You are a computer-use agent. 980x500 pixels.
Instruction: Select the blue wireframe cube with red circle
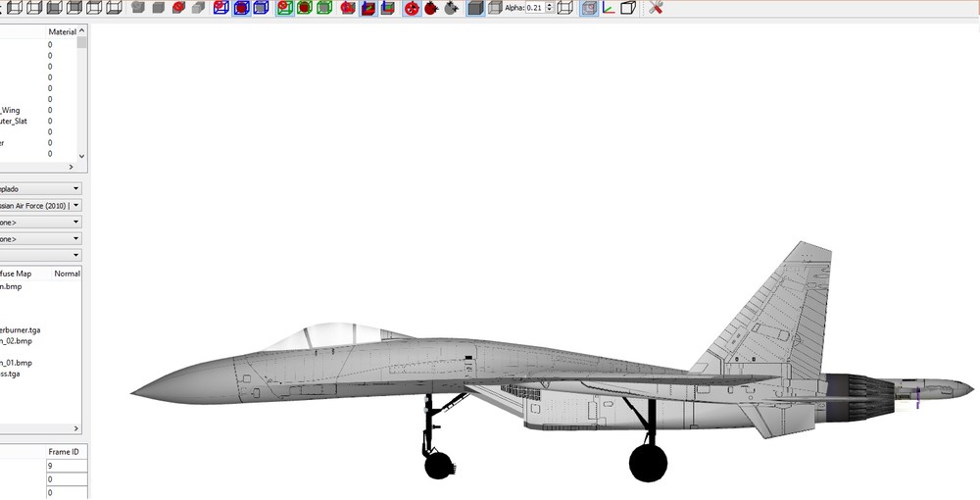221,8
